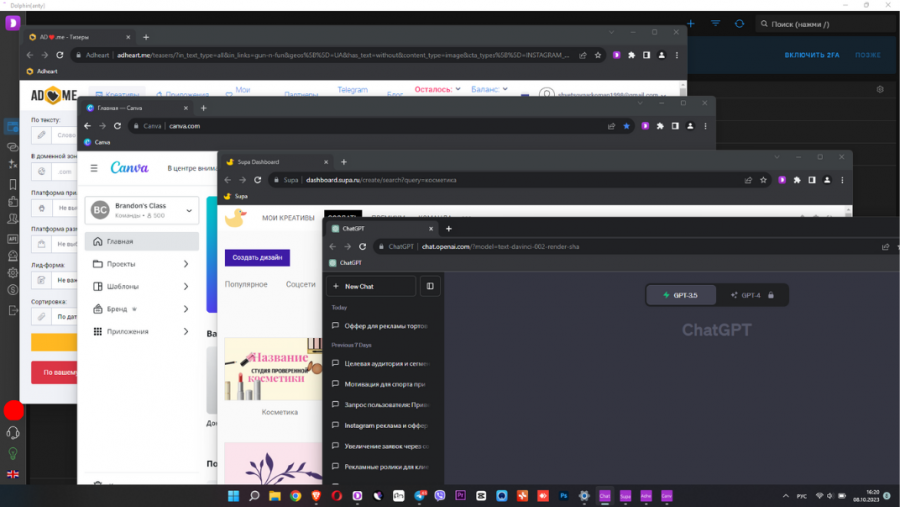This screenshot has width=900, height=507.
Task: Open chat Мотивация для спорта
Action: click(381, 384)
